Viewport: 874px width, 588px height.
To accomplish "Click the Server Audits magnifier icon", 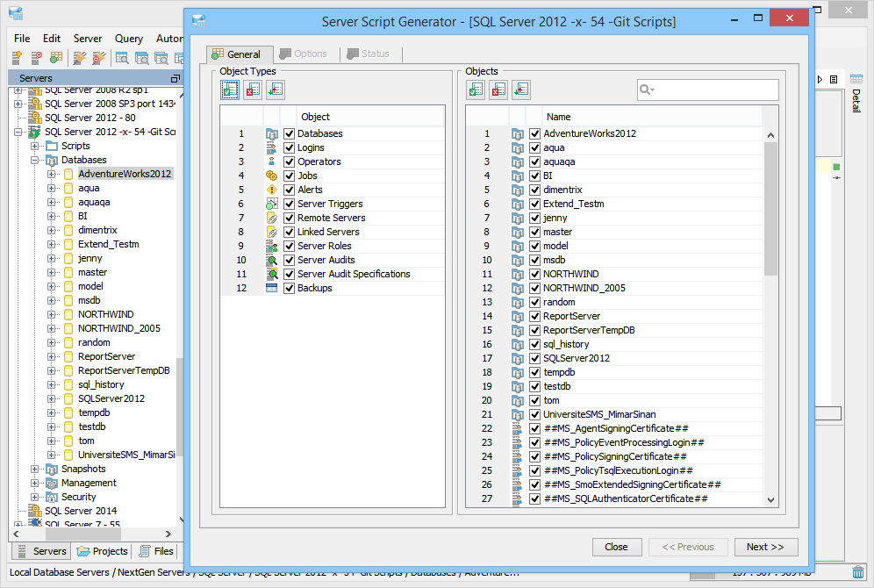I will coord(271,260).
